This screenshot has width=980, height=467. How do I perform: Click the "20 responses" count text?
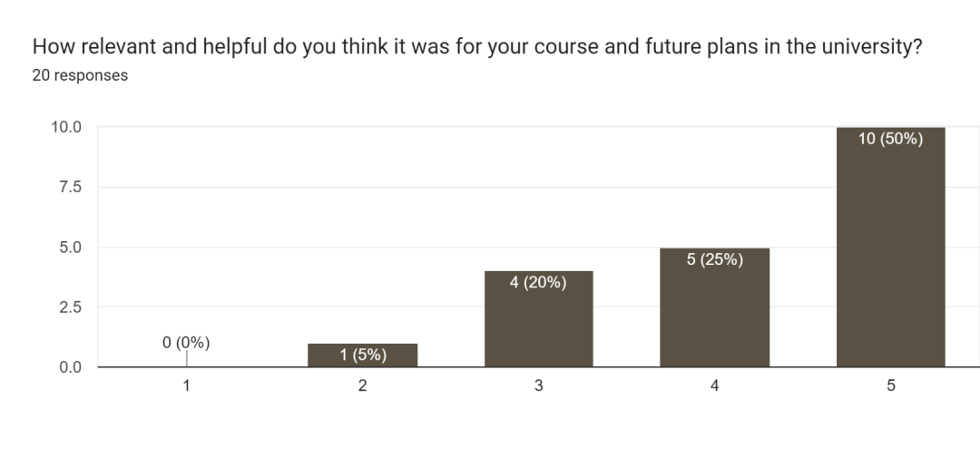coord(80,75)
